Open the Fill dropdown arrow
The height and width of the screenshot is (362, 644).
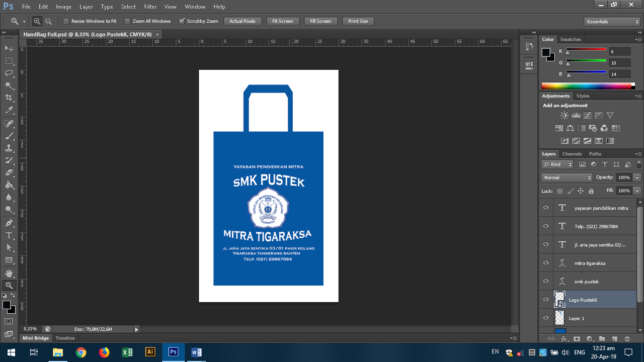point(637,191)
